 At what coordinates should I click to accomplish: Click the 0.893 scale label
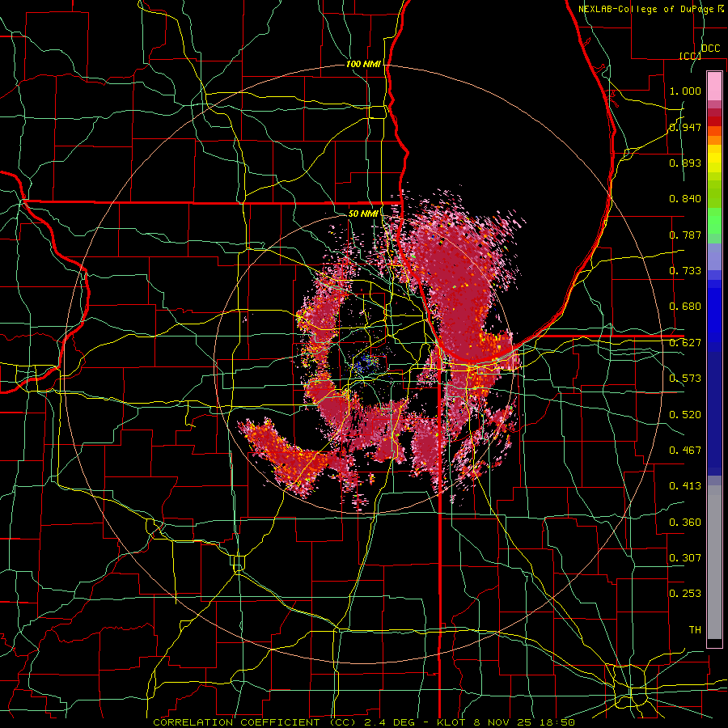[x=685, y=163]
